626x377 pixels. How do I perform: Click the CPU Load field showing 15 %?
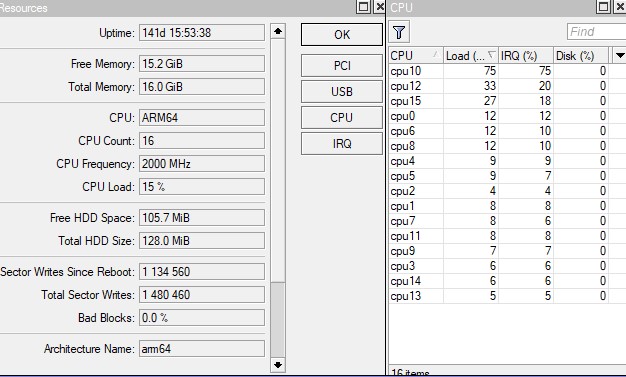tap(202, 187)
